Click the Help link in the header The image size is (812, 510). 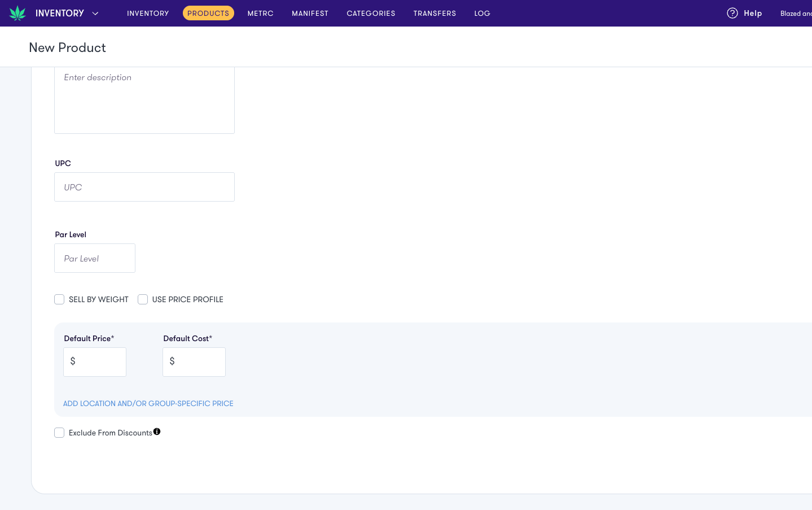click(x=753, y=13)
